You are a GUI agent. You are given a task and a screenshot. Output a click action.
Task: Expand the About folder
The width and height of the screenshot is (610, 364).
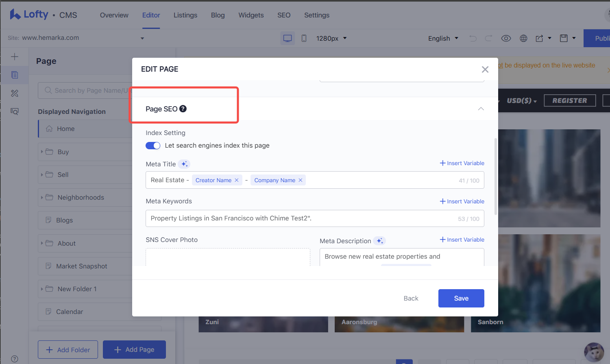(42, 243)
